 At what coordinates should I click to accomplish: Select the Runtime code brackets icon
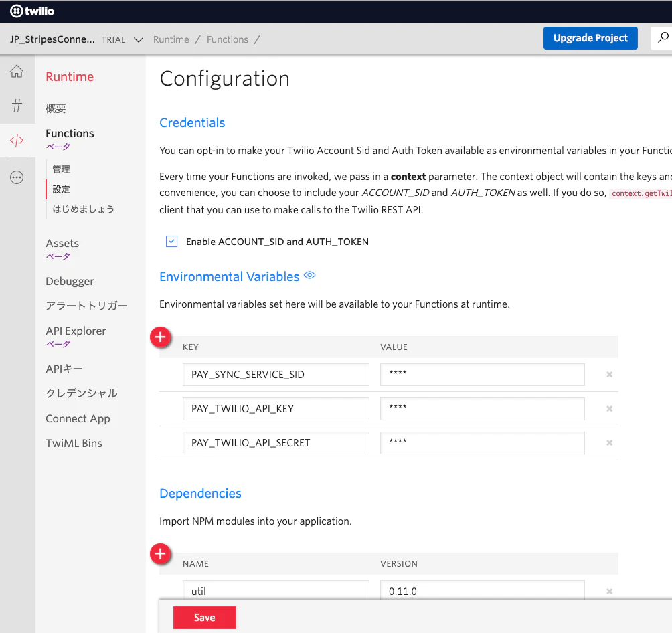click(17, 140)
